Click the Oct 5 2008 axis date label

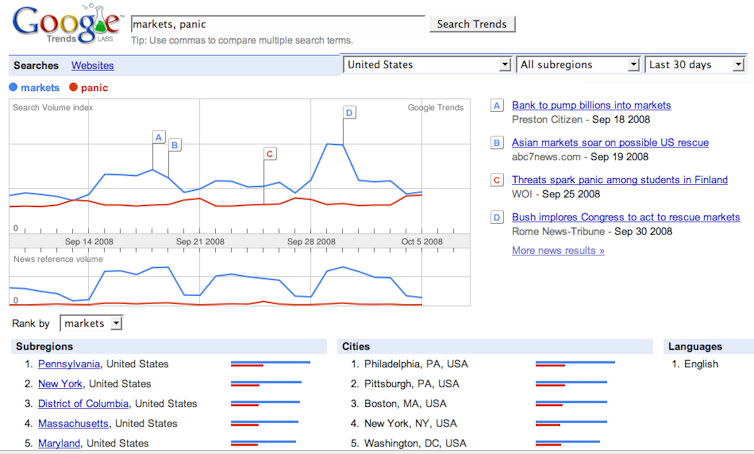point(422,241)
